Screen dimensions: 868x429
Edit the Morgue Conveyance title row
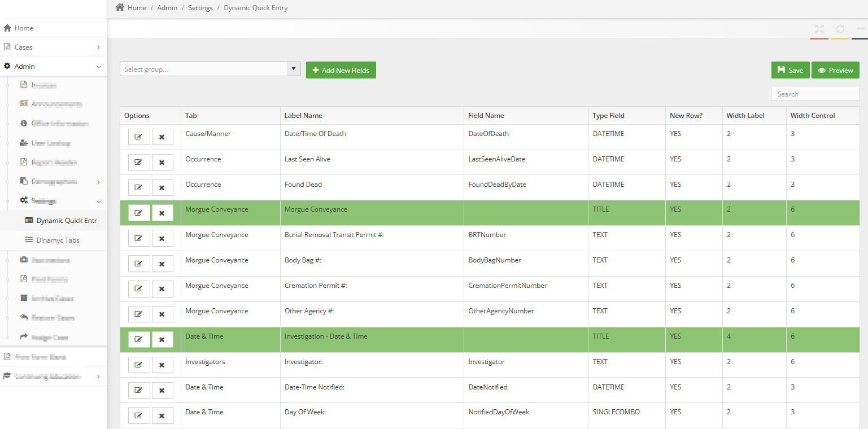click(139, 213)
